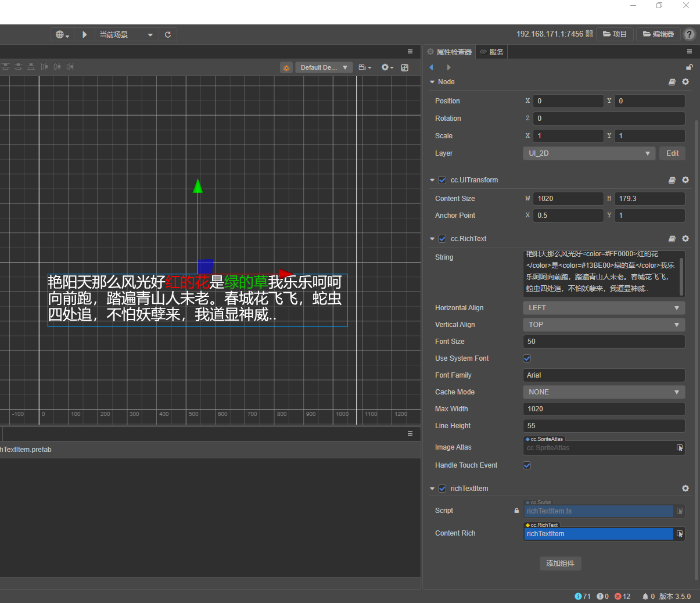The width and height of the screenshot is (700, 603).
Task: Click the 添加组件 button
Action: [x=560, y=563]
